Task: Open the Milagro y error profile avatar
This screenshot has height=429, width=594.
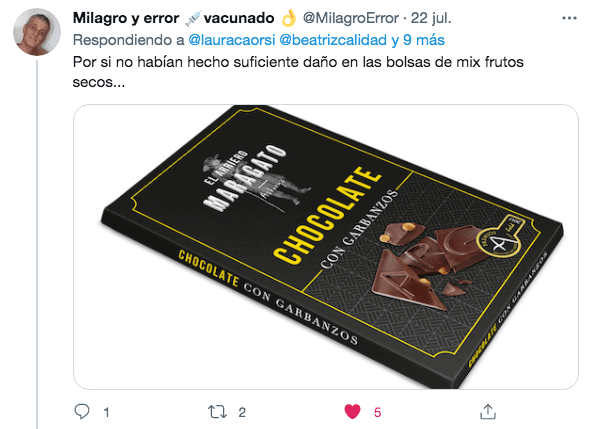Action: coord(37,32)
